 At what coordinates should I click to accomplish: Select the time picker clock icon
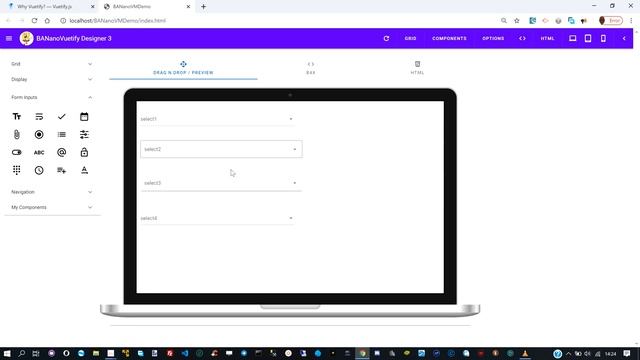[39, 170]
